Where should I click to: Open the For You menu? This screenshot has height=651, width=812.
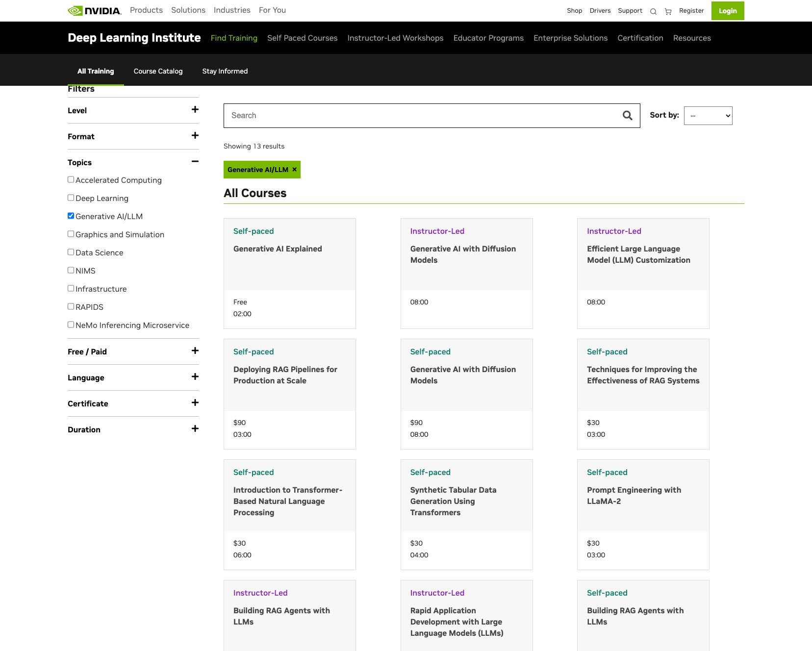click(x=272, y=10)
